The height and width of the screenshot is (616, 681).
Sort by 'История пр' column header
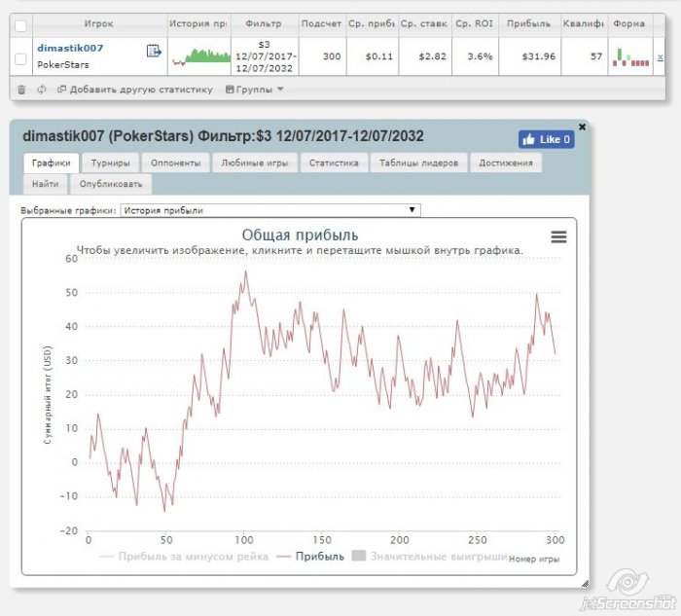pos(198,24)
